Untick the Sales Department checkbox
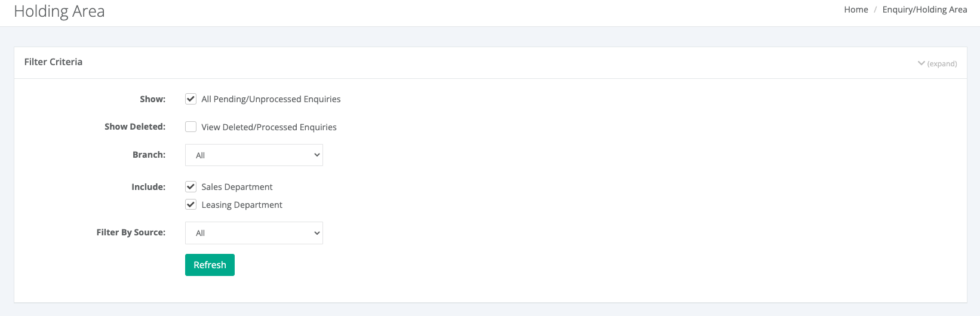980x316 pixels. tap(191, 186)
